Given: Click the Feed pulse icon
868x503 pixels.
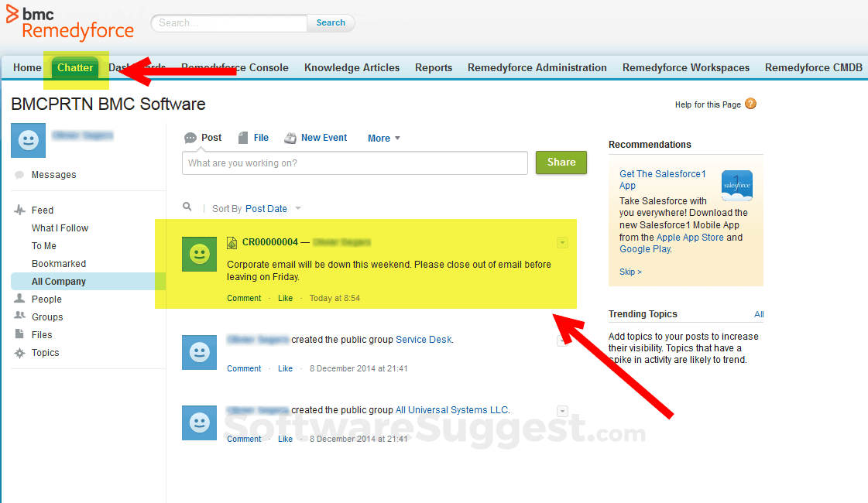Looking at the screenshot, I should (x=20, y=210).
